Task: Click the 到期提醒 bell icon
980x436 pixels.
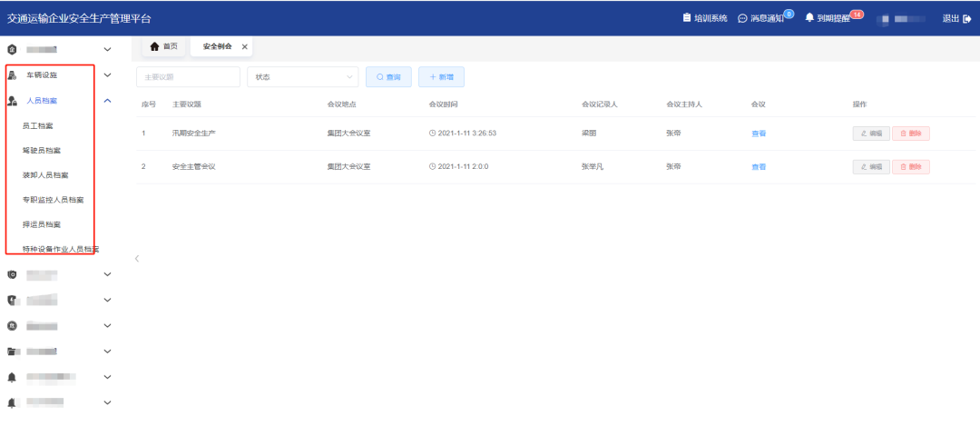Action: coord(809,18)
